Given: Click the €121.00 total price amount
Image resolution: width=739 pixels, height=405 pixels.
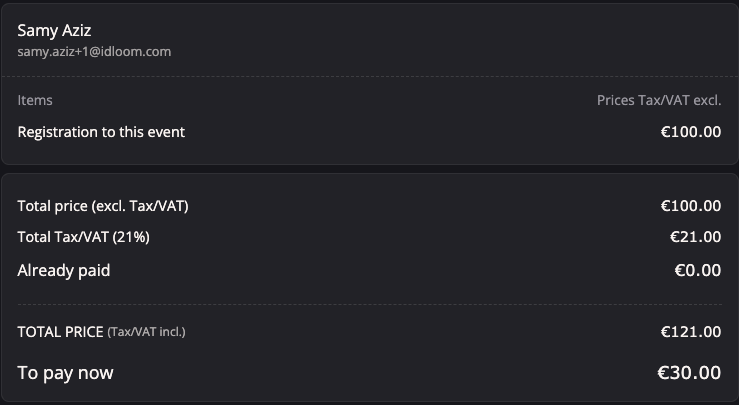Looking at the screenshot, I should [x=690, y=331].
